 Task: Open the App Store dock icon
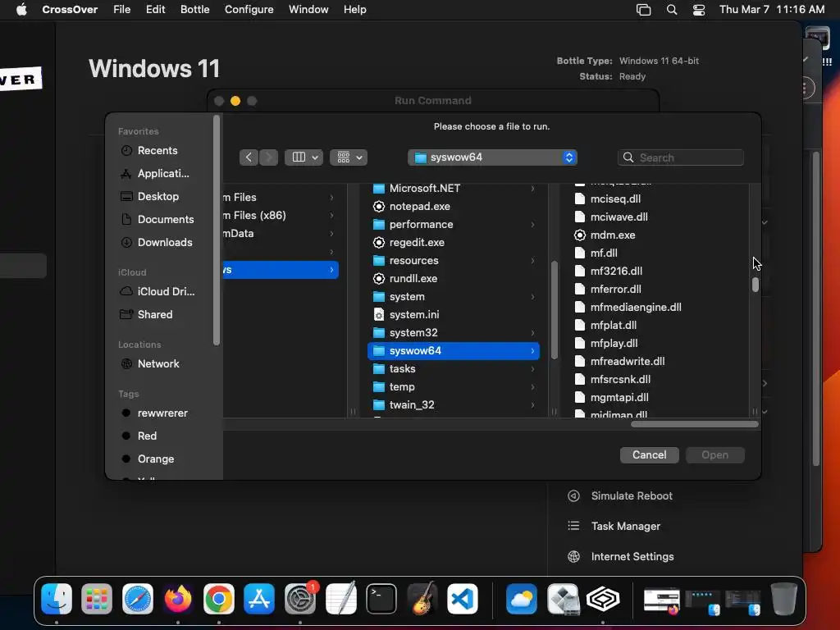click(x=259, y=599)
